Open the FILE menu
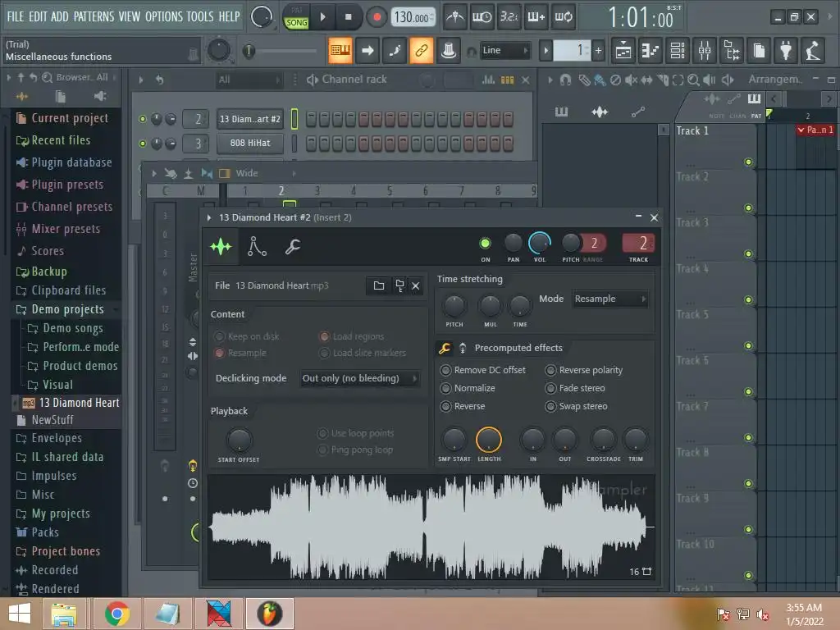 [x=15, y=16]
